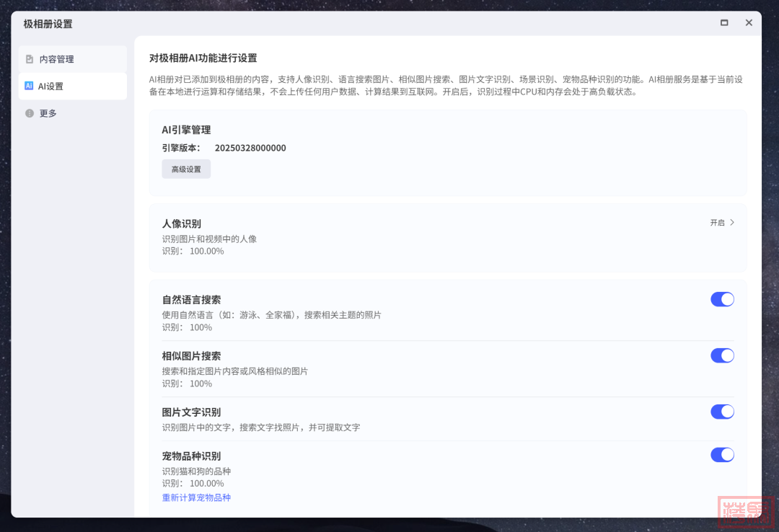The width and height of the screenshot is (779, 532).
Task: Click the 对极相册AI功能进行设置 title
Action: coord(203,58)
